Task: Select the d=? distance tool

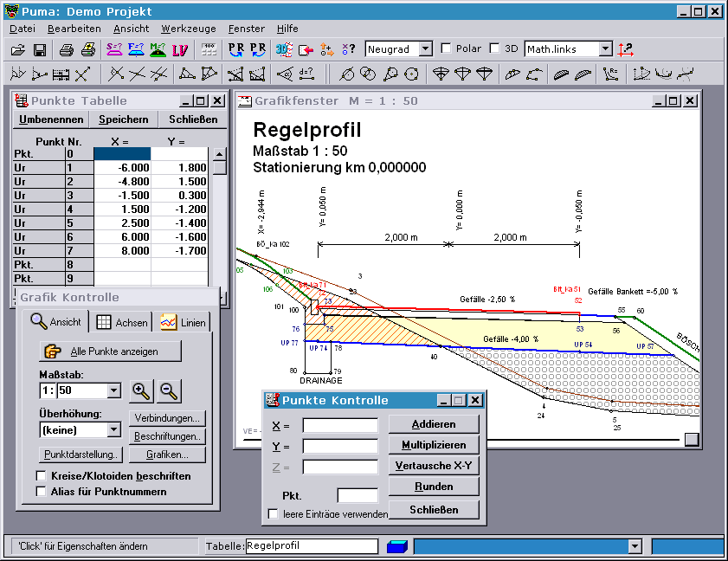Action: pyautogui.click(x=306, y=74)
